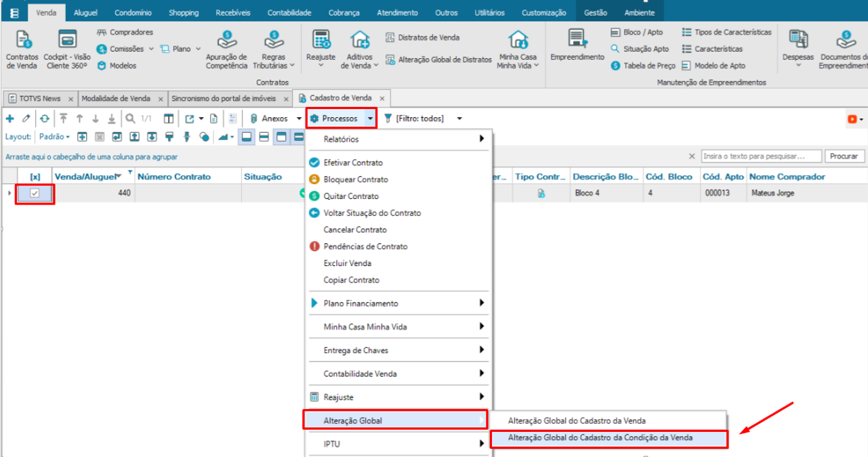Close the Cadastro de Venda tab
Image resolution: width=868 pixels, height=457 pixels.
pos(383,99)
